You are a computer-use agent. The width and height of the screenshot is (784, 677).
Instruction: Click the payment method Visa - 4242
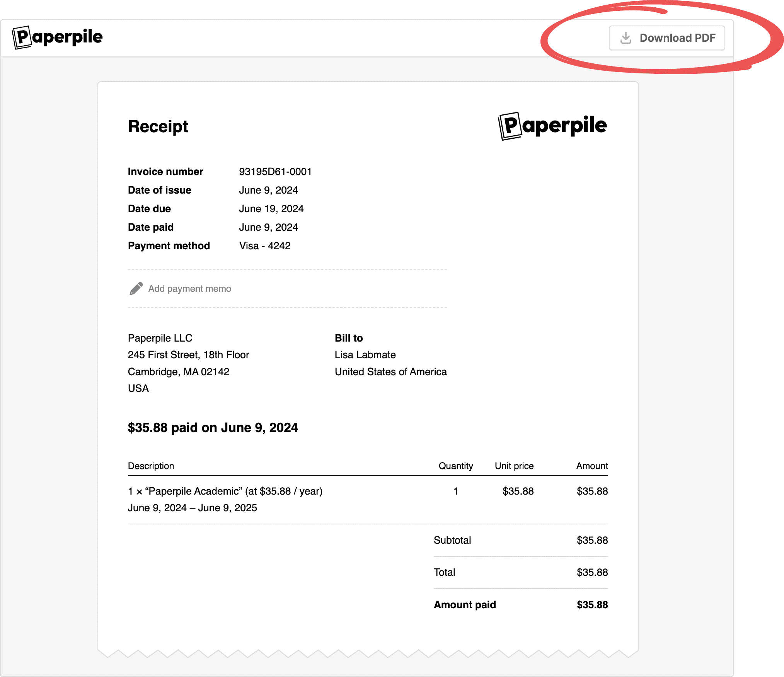pos(265,245)
